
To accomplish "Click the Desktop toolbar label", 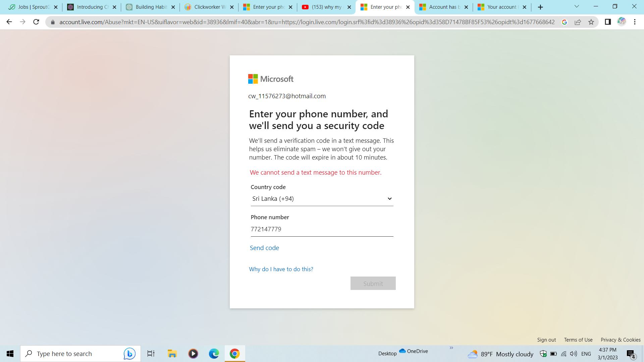I will pyautogui.click(x=387, y=354).
